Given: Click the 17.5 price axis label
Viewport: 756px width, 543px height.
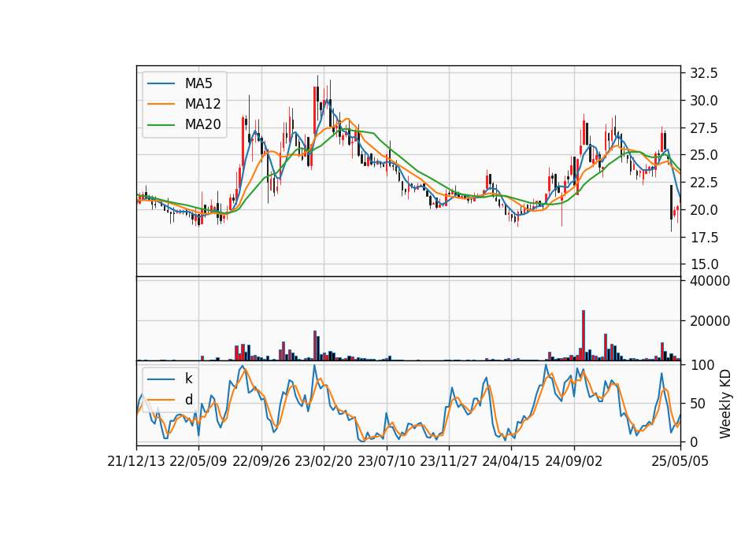Looking at the screenshot, I should (704, 237).
